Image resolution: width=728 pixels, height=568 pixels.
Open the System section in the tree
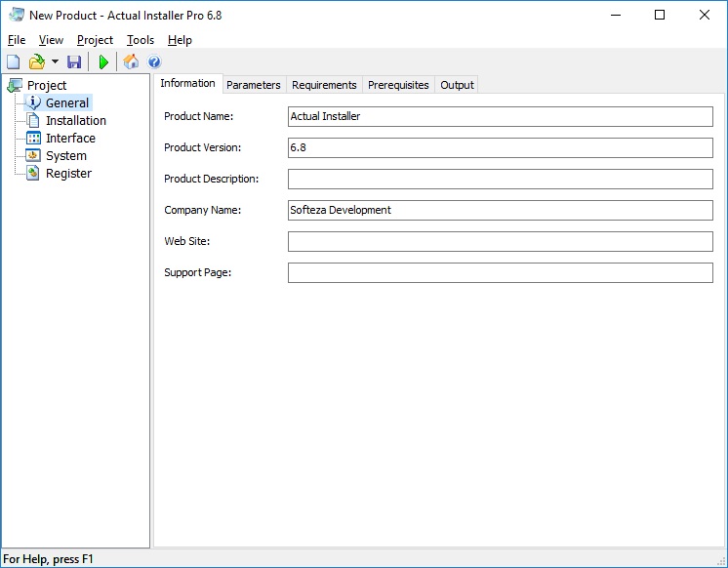[66, 156]
